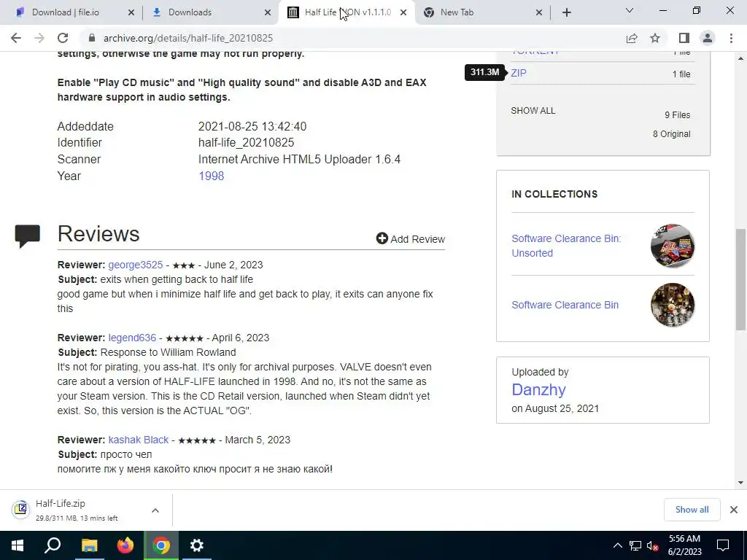
Task: Click the identifier value half-life_20210825
Action: 246,142
